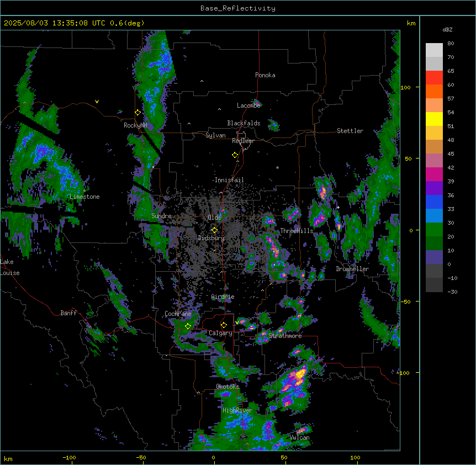Click the Calgary city label
Image resolution: width=476 pixels, height=465 pixels.
pyautogui.click(x=220, y=333)
